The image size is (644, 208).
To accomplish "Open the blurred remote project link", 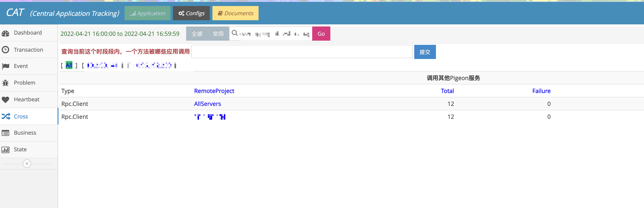I will (210, 117).
